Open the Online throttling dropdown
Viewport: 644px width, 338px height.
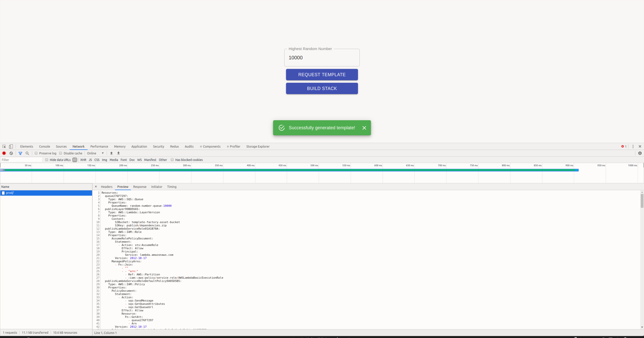(95, 153)
